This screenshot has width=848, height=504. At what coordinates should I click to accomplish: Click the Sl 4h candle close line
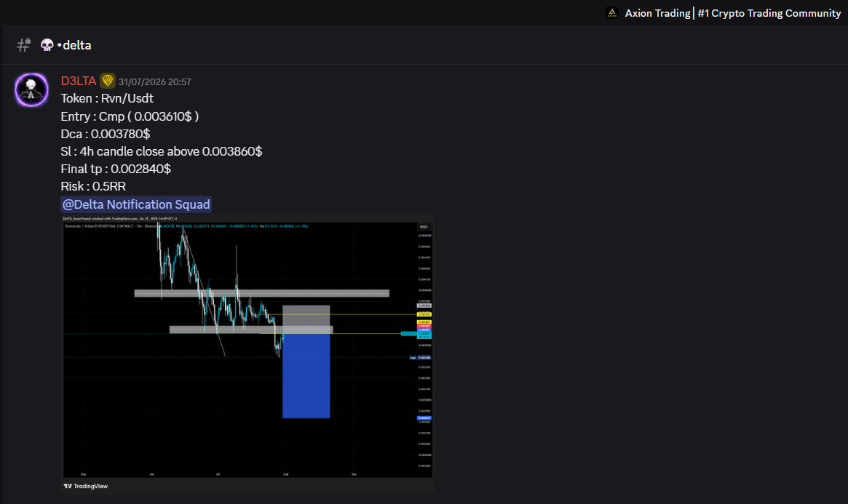pyautogui.click(x=162, y=151)
